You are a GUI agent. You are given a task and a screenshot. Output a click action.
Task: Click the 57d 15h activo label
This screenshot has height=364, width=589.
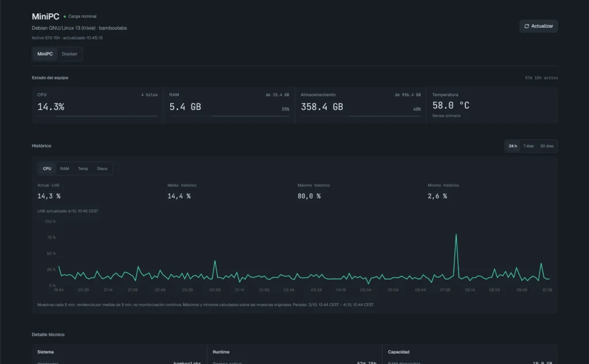tap(541, 78)
